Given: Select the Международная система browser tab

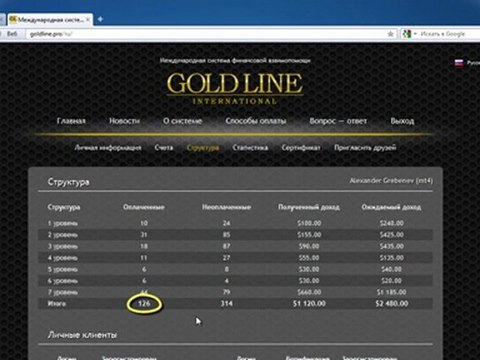Looking at the screenshot, I should (50, 20).
